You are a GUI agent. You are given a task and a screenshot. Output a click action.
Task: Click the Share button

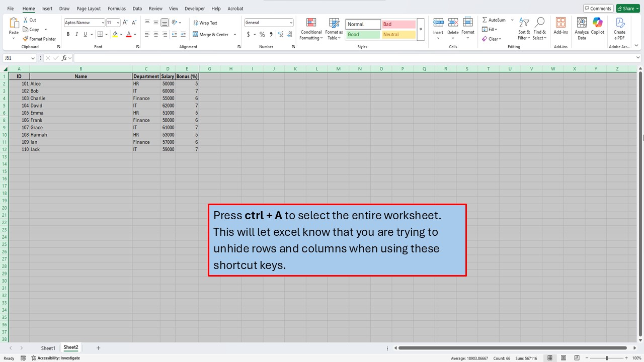(x=627, y=8)
